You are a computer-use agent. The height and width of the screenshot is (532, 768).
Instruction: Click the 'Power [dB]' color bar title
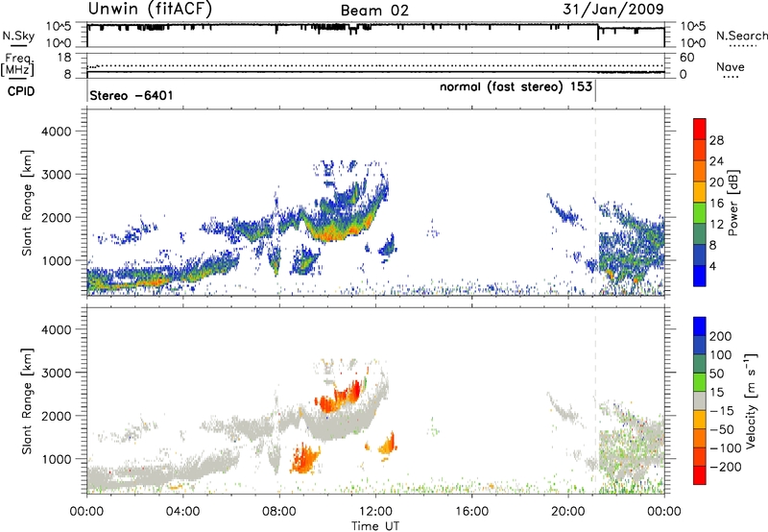(732, 203)
